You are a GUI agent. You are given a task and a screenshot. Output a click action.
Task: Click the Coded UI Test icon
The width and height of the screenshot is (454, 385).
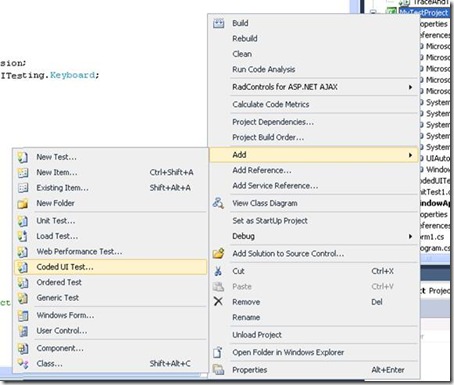(x=23, y=267)
